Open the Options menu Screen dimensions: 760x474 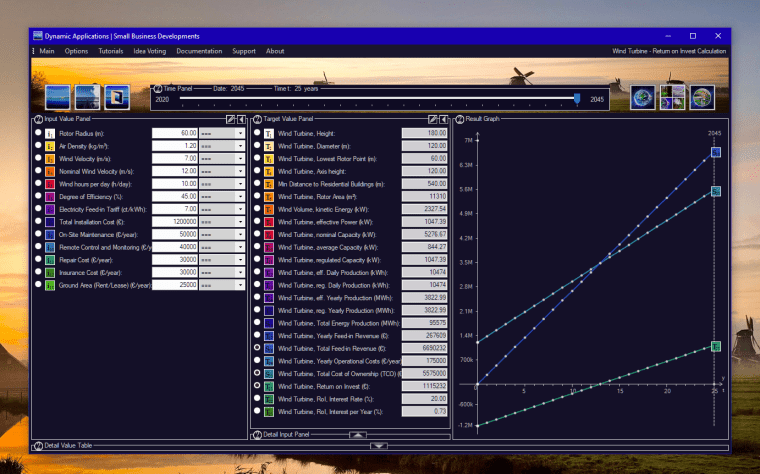point(77,51)
